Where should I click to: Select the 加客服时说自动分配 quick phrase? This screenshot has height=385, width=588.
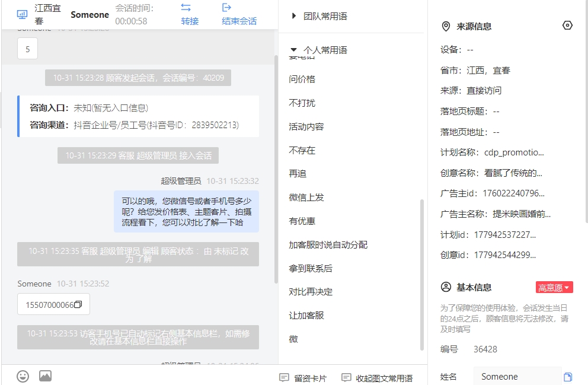click(328, 244)
